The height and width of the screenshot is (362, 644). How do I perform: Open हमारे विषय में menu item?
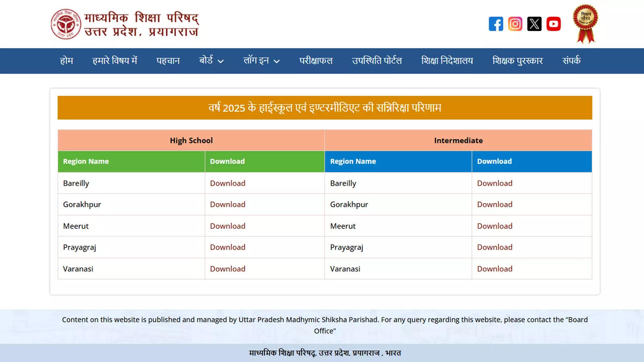tap(115, 61)
